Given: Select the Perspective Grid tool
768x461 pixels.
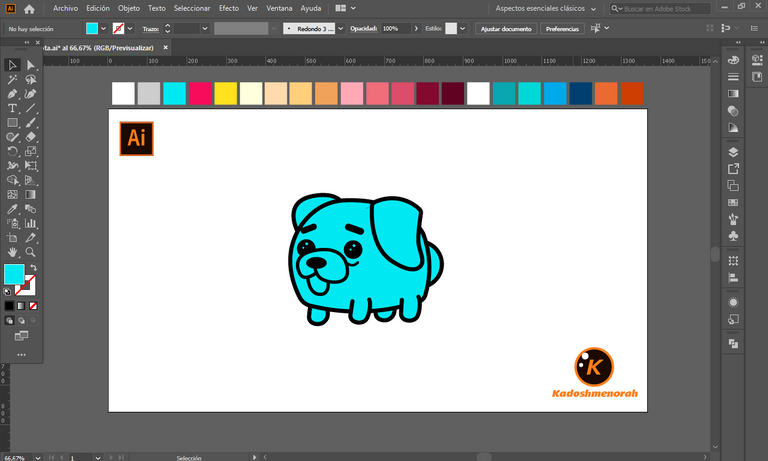Looking at the screenshot, I should 30,180.
